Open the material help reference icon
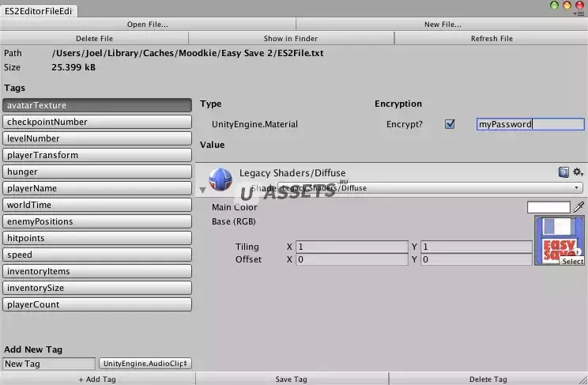The height and width of the screenshot is (385, 588). [x=563, y=172]
